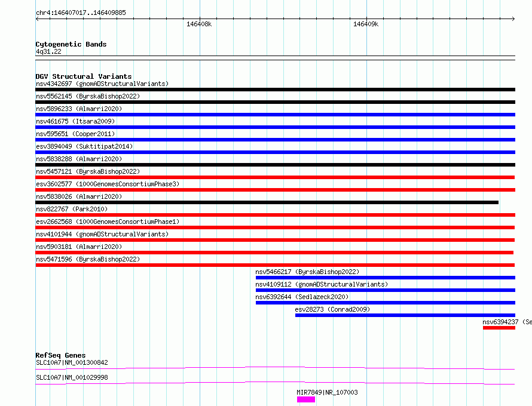Click the ruler's right arrow end
The image size is (532, 406).
click(x=513, y=19)
